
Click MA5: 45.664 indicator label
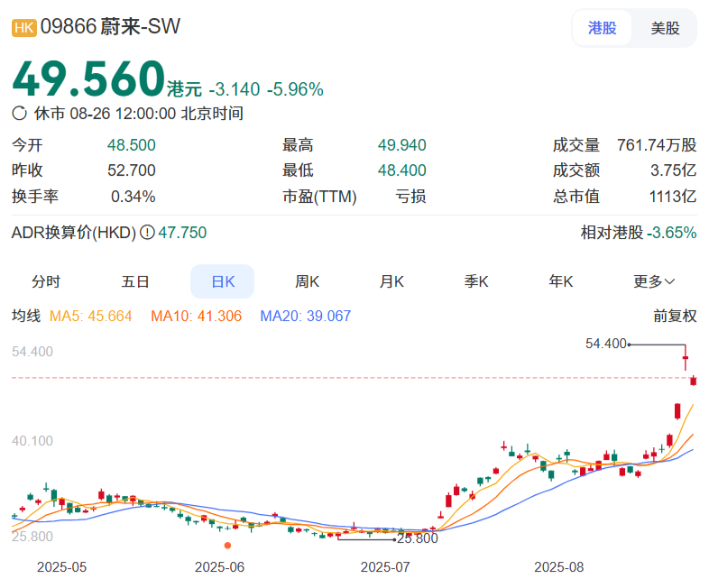coord(90,316)
